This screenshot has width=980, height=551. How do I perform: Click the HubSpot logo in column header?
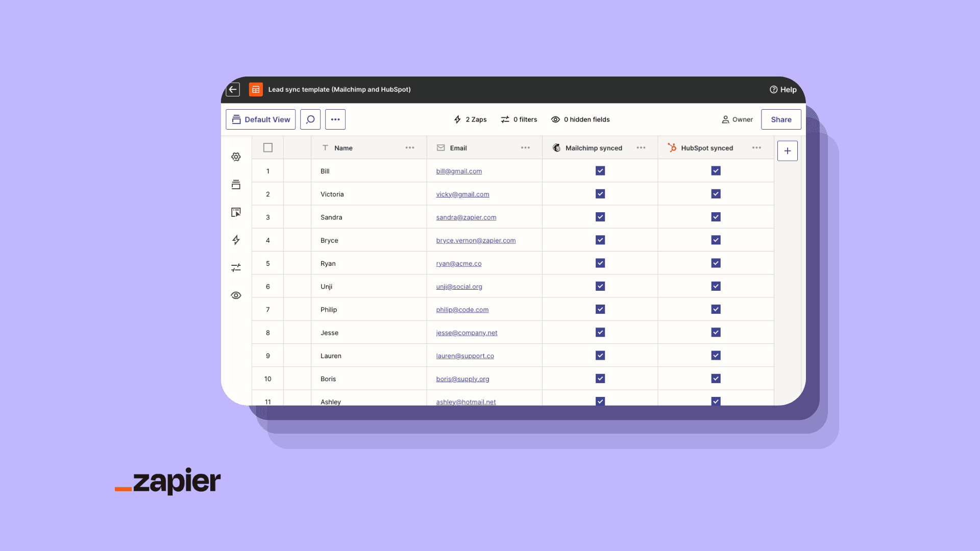[672, 147]
